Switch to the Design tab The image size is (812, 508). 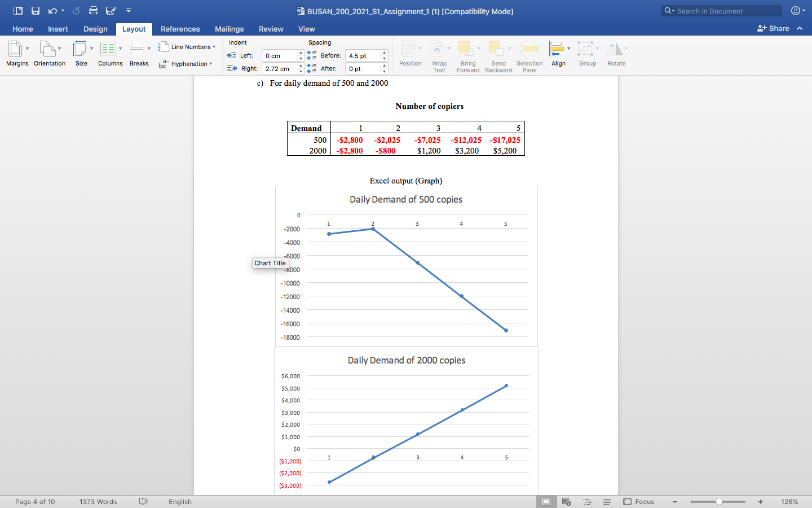point(95,29)
